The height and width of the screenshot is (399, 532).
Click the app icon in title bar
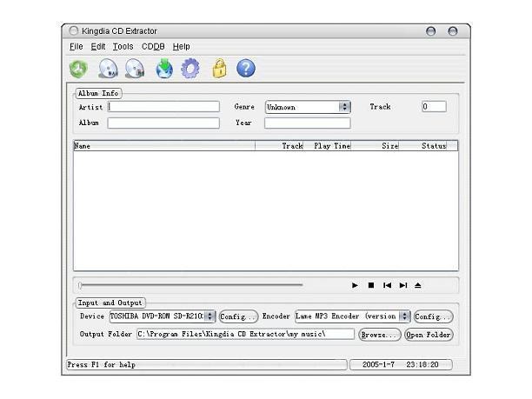click(x=74, y=31)
